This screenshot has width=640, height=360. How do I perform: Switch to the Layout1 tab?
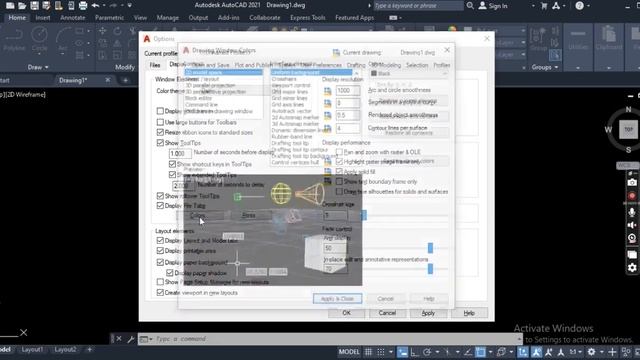(x=32, y=350)
